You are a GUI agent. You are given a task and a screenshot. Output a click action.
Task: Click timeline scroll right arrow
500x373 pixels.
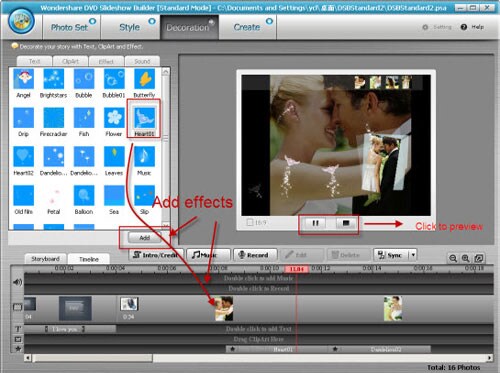click(x=489, y=358)
